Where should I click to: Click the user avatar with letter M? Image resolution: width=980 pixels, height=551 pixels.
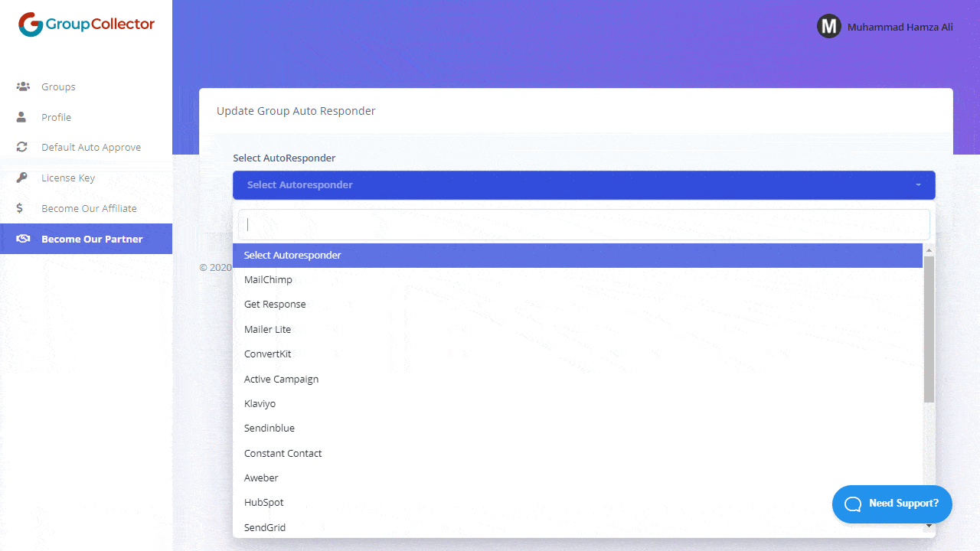coord(828,27)
